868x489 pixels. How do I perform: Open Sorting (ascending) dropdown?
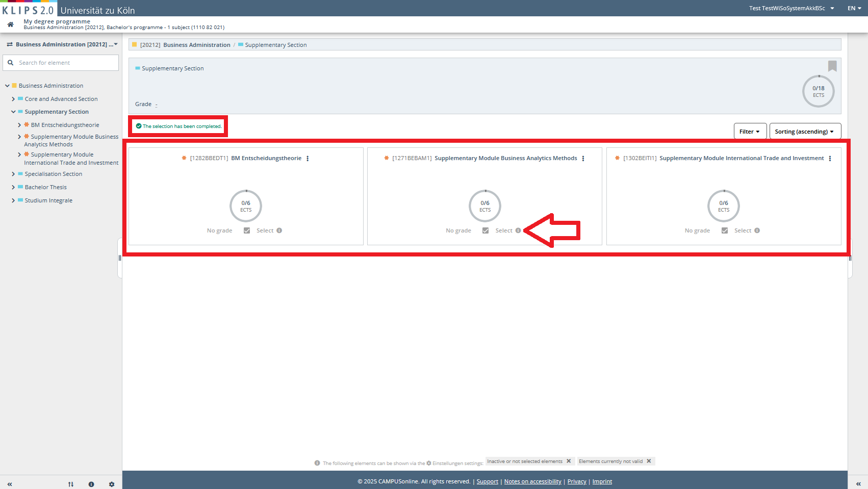[805, 131]
